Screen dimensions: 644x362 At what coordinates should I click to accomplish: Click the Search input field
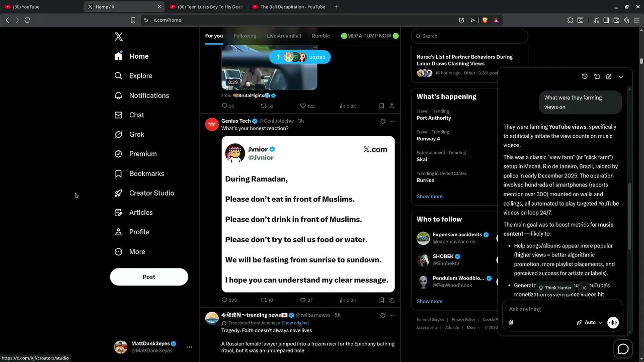click(469, 36)
